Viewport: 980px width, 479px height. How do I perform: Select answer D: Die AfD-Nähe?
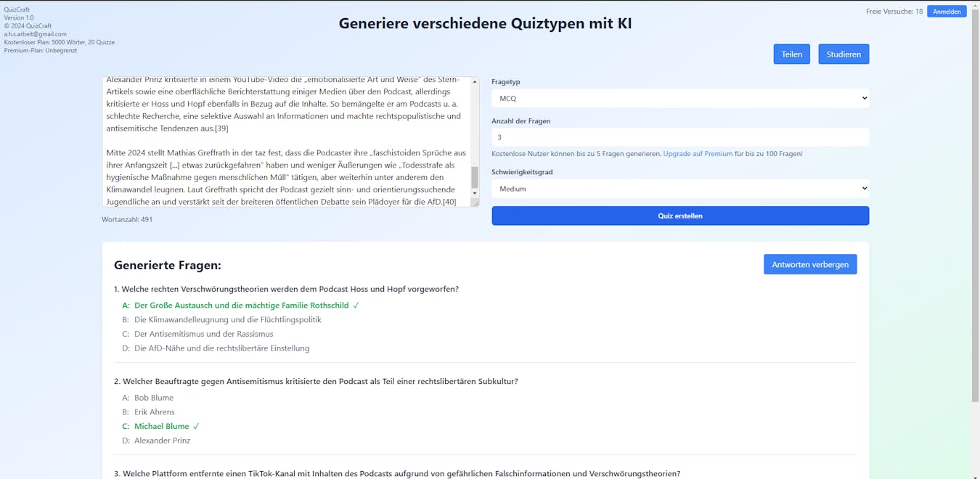click(216, 348)
